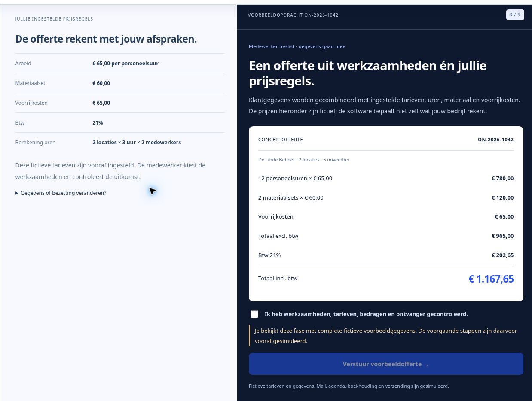The image size is (532, 401).
Task: Click '2 locaties × 3 uur × 2 medewerkers'
Action: click(137, 143)
